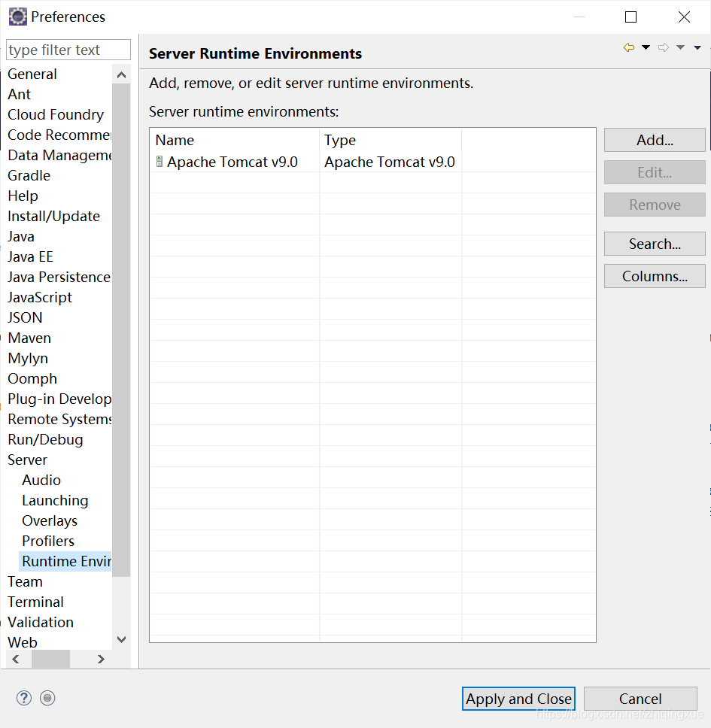This screenshot has height=728, width=711.
Task: Click tree horizontal scroll right arrow
Action: coord(101,659)
